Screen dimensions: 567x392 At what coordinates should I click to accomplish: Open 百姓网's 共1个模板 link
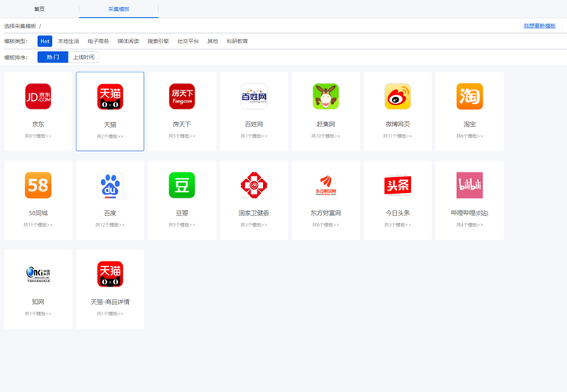(254, 136)
